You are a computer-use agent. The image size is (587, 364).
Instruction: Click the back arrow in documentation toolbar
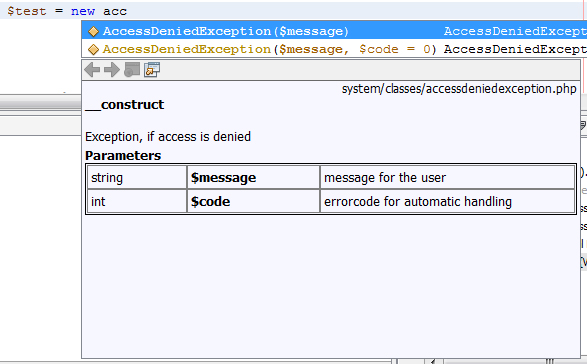point(92,70)
